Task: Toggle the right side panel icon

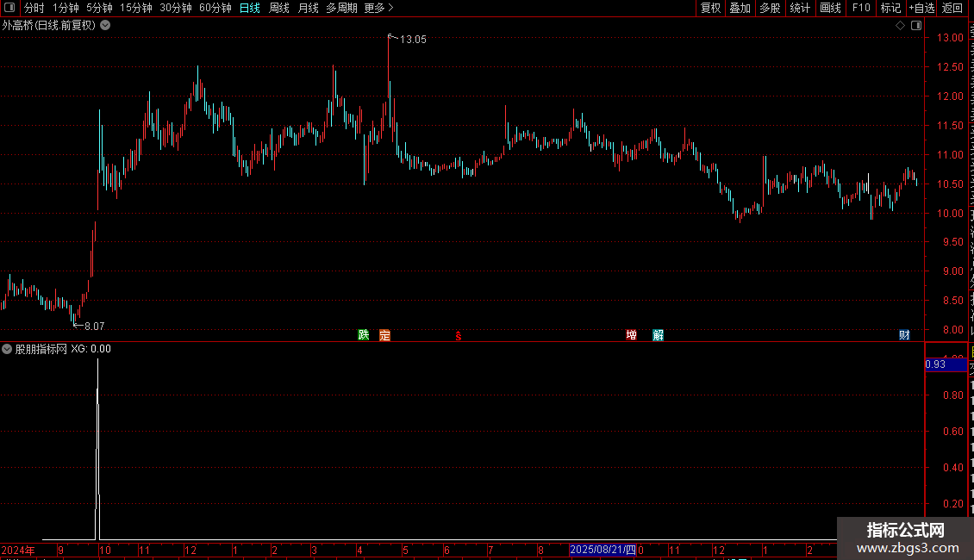Action: [x=915, y=26]
